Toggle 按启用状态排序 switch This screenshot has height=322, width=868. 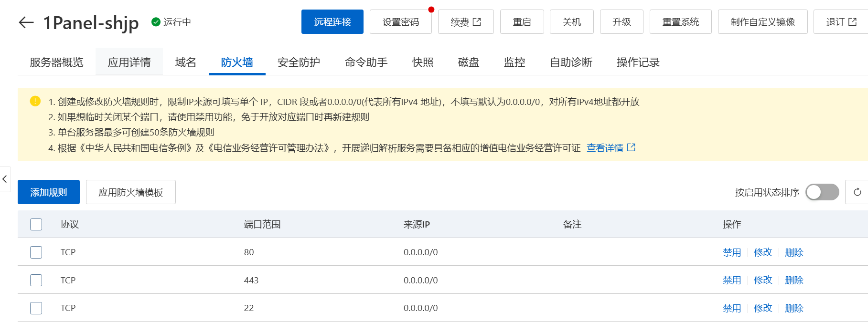click(822, 192)
